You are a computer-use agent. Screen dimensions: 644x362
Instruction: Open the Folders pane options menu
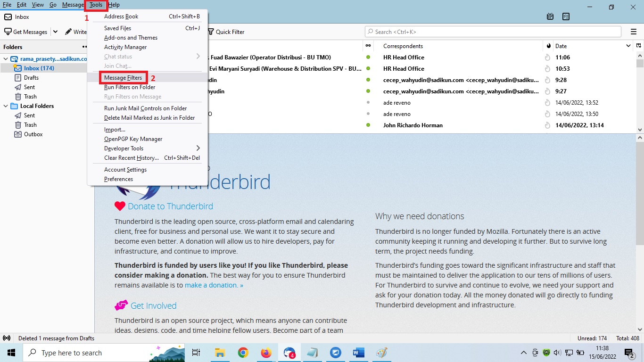(85, 47)
